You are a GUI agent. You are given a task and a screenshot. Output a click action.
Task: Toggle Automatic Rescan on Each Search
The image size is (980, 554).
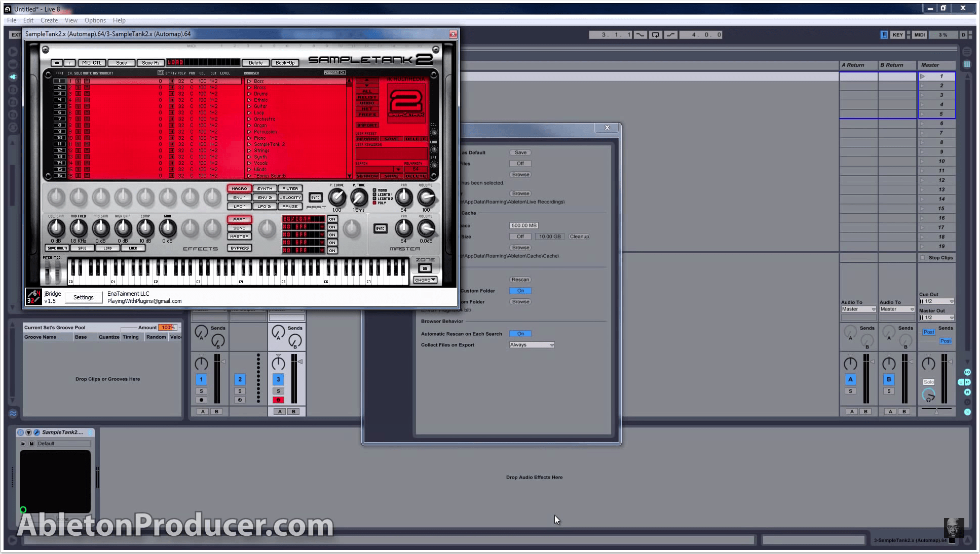[x=520, y=334]
